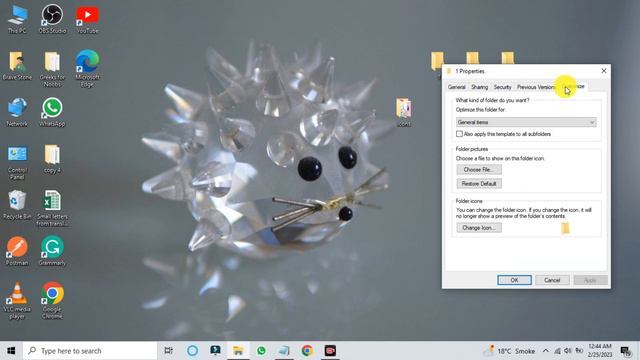The image size is (640, 360).
Task: Open the Grammarly desktop shortcut
Action: coord(52,251)
